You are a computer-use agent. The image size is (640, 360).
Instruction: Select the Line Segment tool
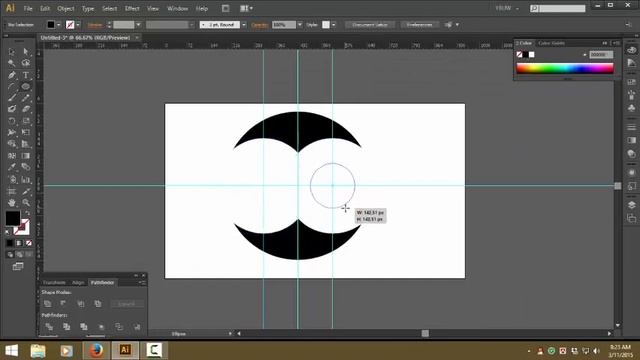[11, 87]
